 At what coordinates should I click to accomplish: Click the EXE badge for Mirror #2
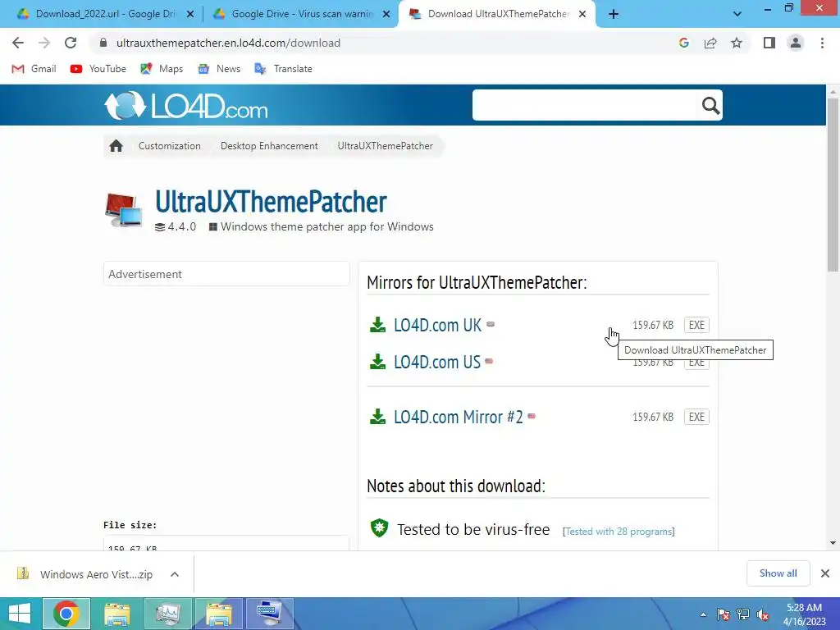(x=696, y=417)
